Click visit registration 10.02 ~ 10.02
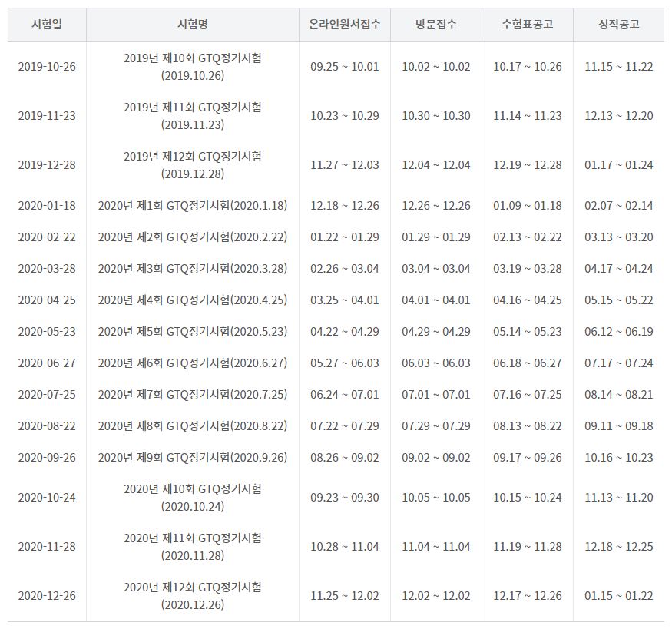The image size is (672, 629). (x=436, y=67)
